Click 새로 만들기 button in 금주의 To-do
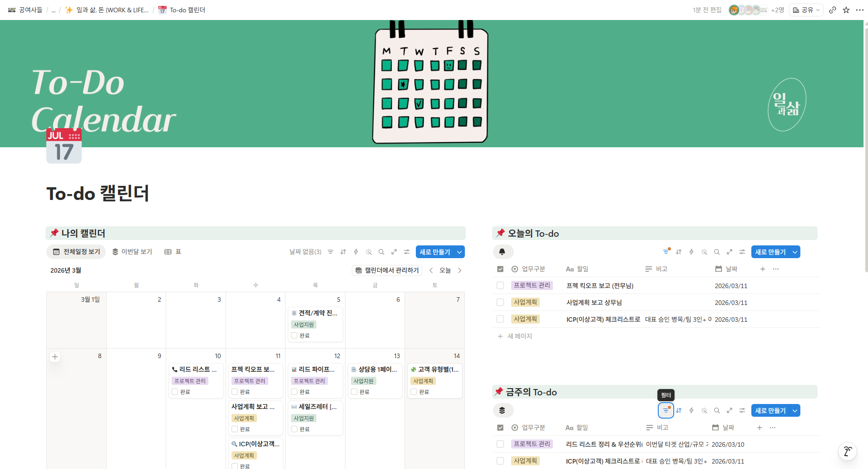Viewport: 868px width, 469px height. (x=770, y=410)
